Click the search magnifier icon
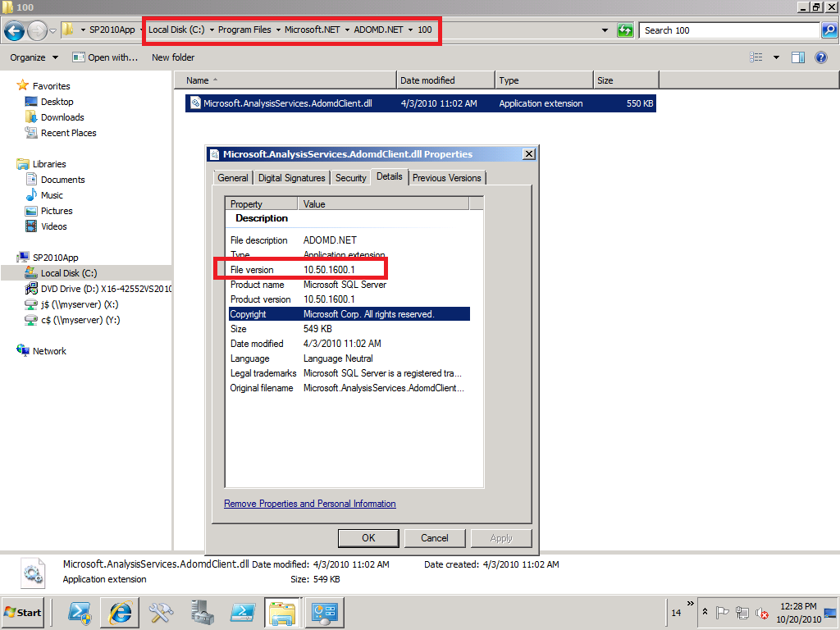This screenshot has width=840, height=630. tap(829, 30)
